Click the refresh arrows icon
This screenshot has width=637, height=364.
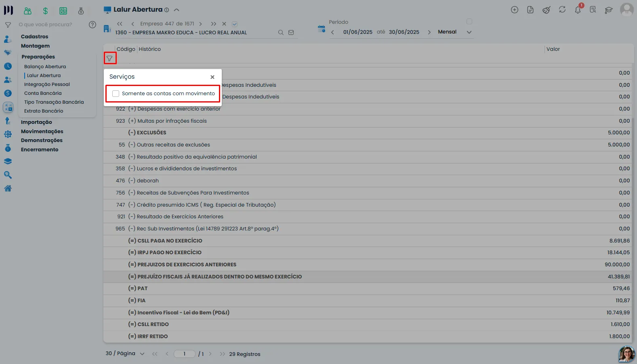[562, 10]
